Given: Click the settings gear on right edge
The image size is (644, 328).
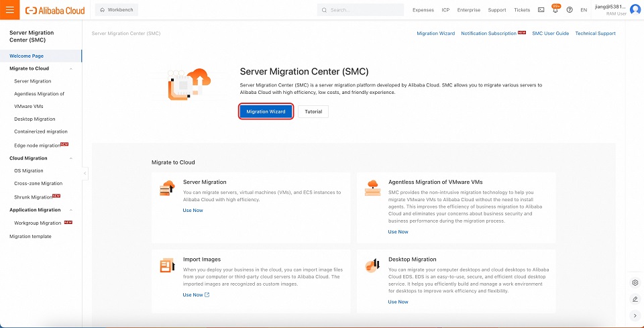Looking at the screenshot, I should [x=635, y=282].
